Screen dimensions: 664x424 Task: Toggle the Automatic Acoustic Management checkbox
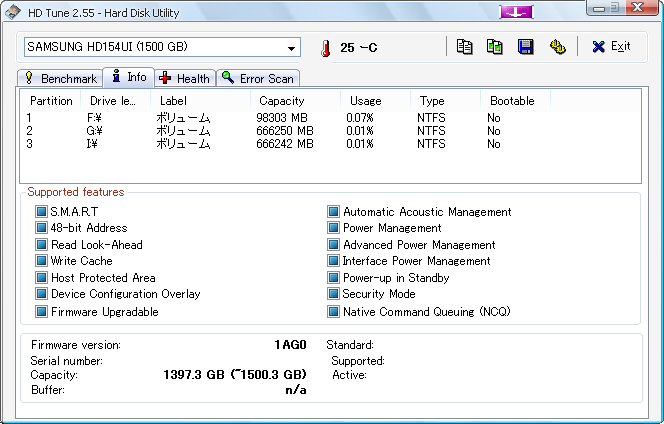coord(334,212)
